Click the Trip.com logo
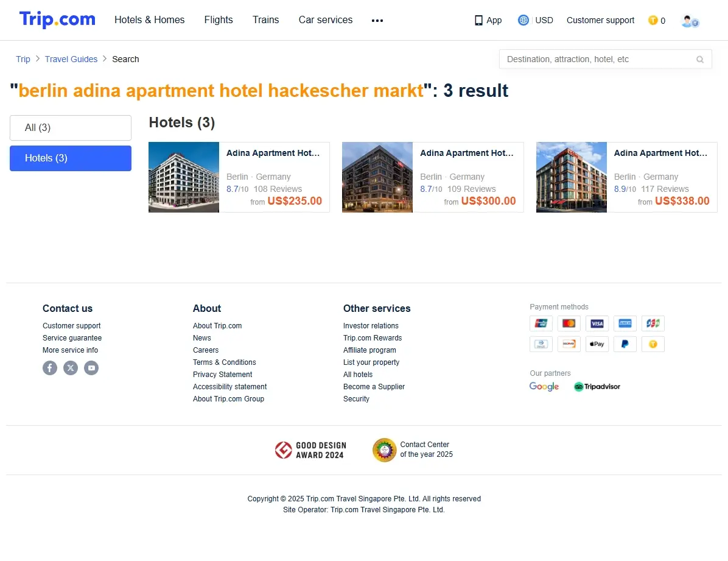Screen dimensions: 728x561 pos(57,19)
